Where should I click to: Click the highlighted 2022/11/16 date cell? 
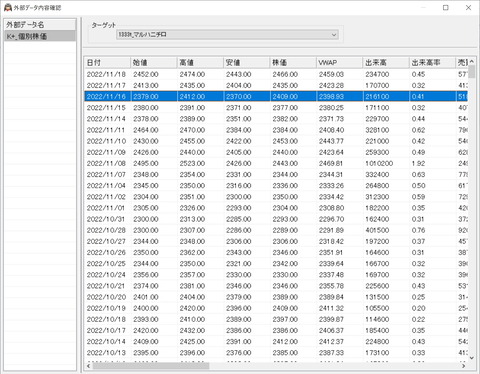click(106, 97)
